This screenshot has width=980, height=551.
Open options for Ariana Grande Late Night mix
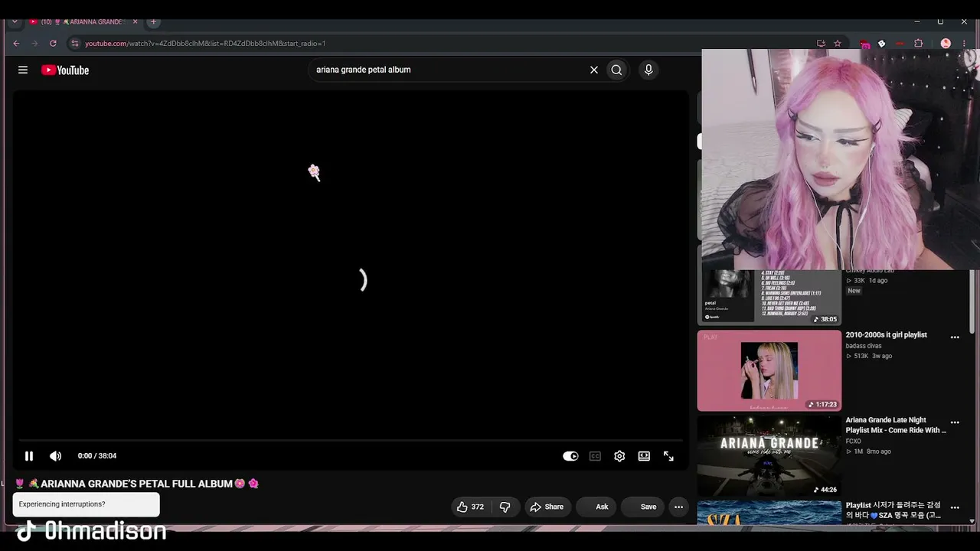955,422
